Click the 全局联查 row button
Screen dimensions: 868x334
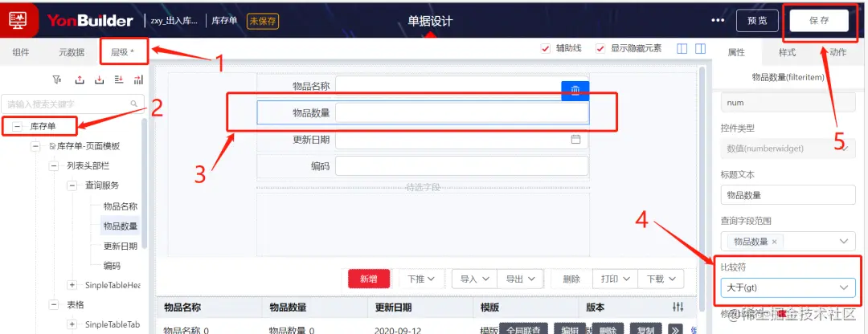[524, 330]
